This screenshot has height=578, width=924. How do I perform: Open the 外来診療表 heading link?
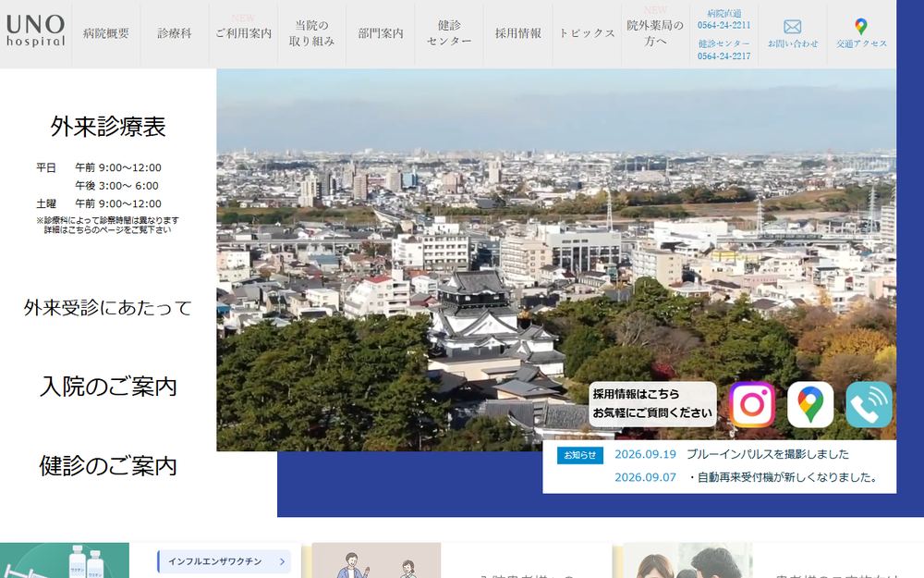[x=108, y=127]
